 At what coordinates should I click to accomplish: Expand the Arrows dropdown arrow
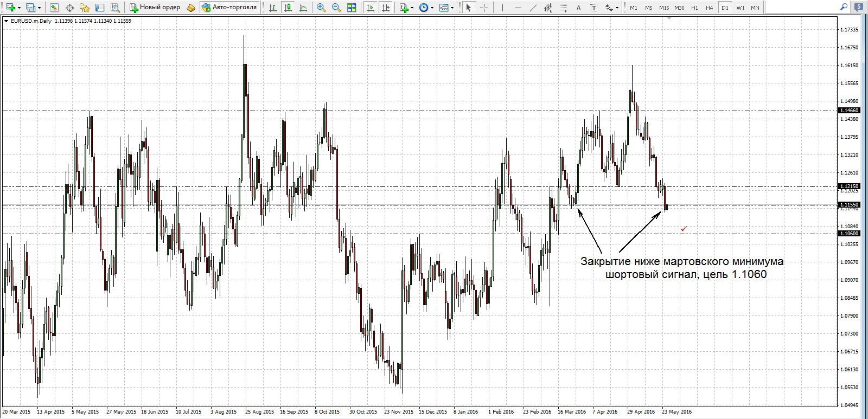[x=617, y=8]
